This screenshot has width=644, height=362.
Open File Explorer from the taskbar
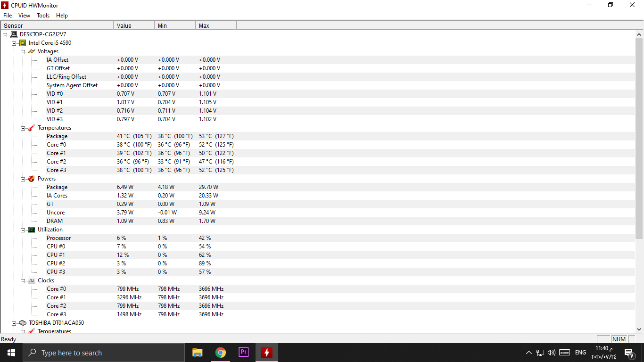[x=198, y=353]
